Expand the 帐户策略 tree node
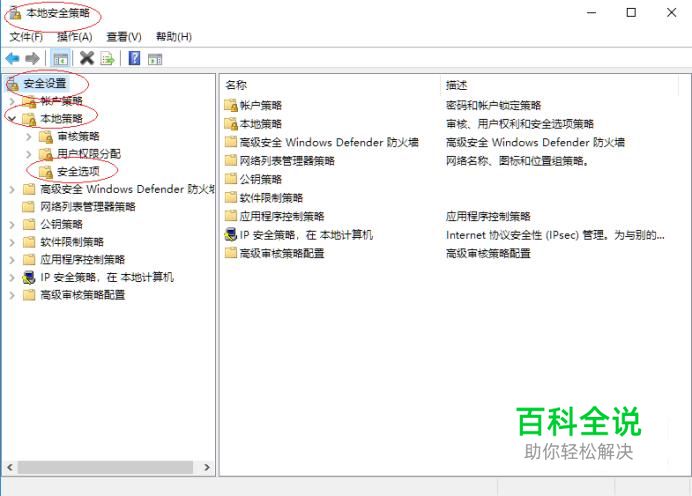The image size is (692, 496). click(x=12, y=101)
